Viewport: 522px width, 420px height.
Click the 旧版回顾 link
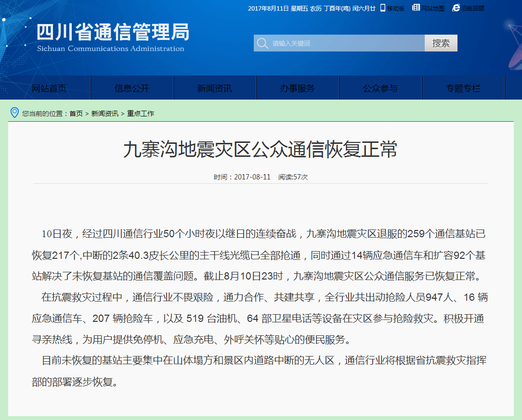coord(473,8)
